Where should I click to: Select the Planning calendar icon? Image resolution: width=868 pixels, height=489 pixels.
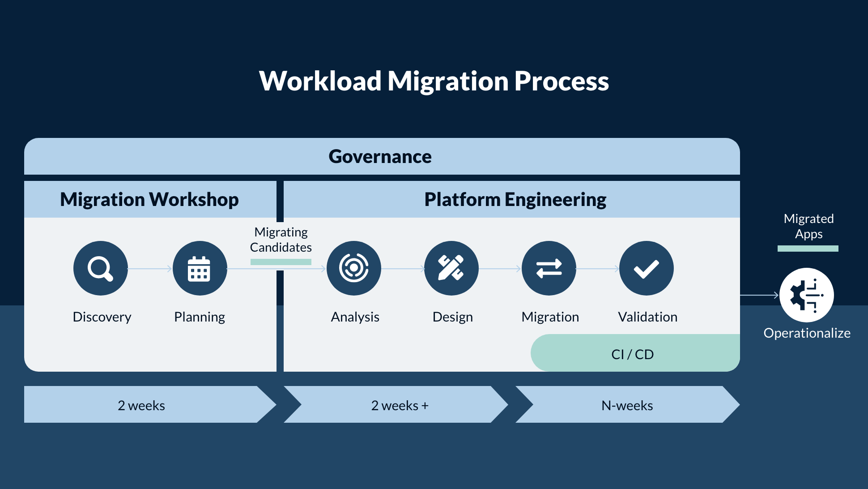(200, 268)
